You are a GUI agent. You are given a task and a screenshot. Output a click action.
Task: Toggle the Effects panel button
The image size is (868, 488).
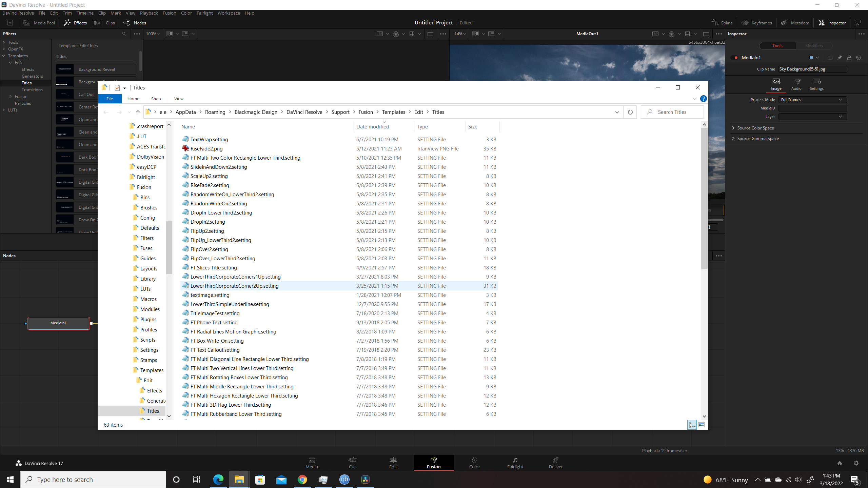click(x=75, y=23)
